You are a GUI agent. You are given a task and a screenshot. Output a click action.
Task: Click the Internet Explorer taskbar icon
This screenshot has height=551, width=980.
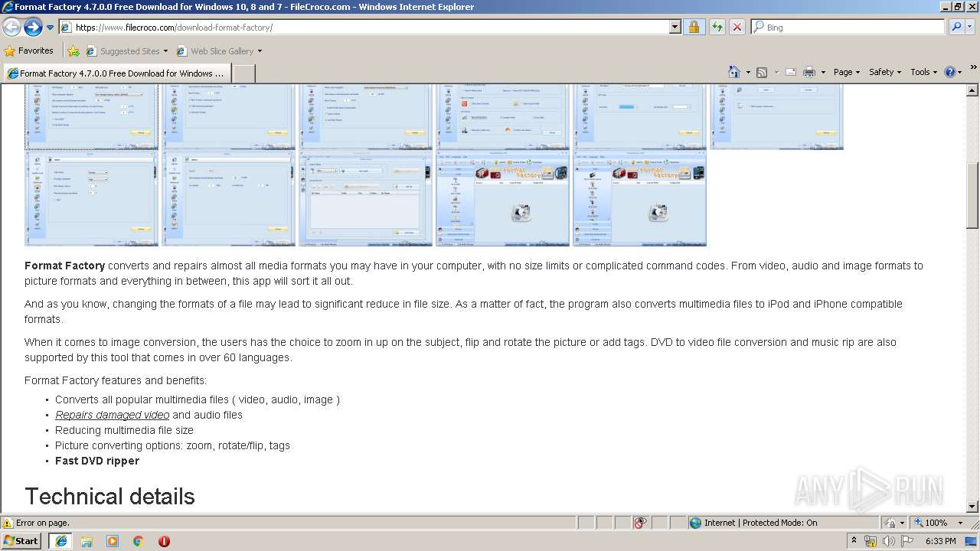[60, 541]
